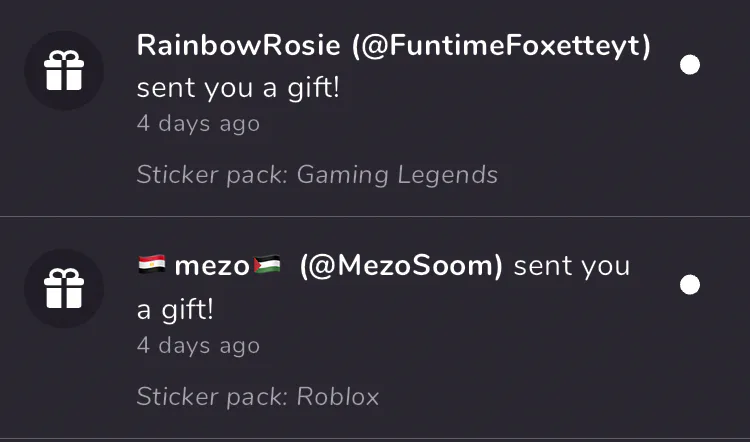Screen dimensions: 750x442
Task: Click the unread dot on RainbowRosie's gift notification
Action: 689,65
